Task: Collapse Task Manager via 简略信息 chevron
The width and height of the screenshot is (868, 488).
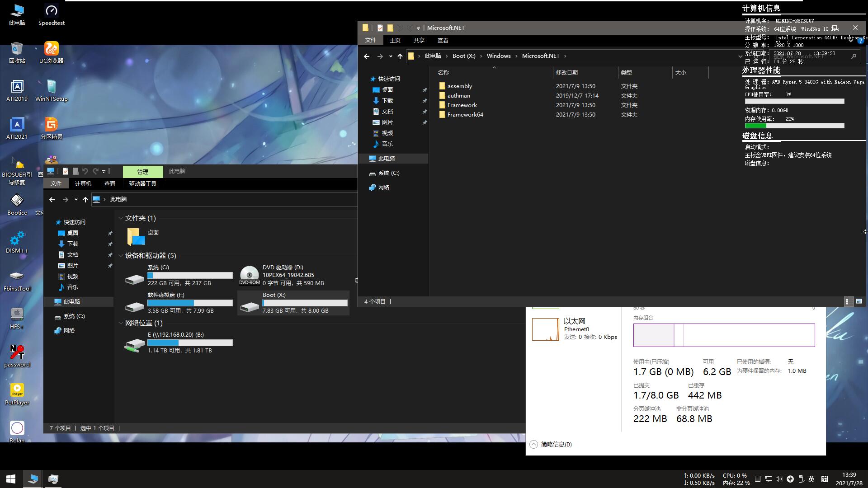Action: (533, 444)
